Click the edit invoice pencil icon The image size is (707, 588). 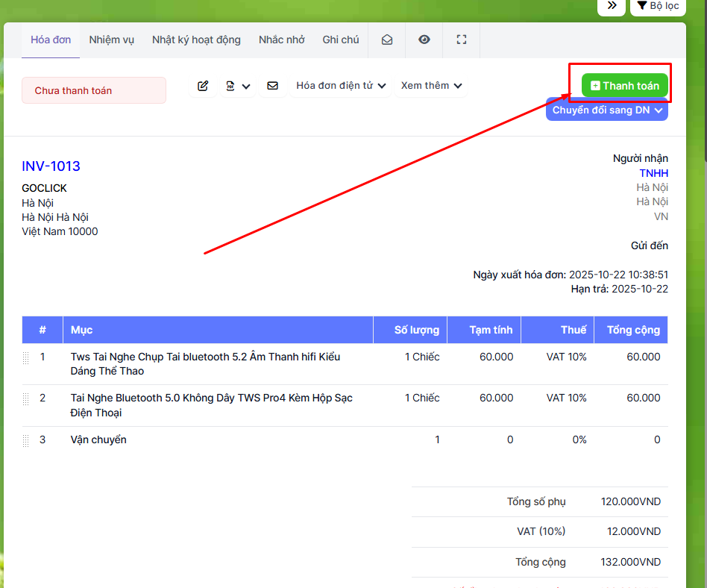pyautogui.click(x=203, y=86)
